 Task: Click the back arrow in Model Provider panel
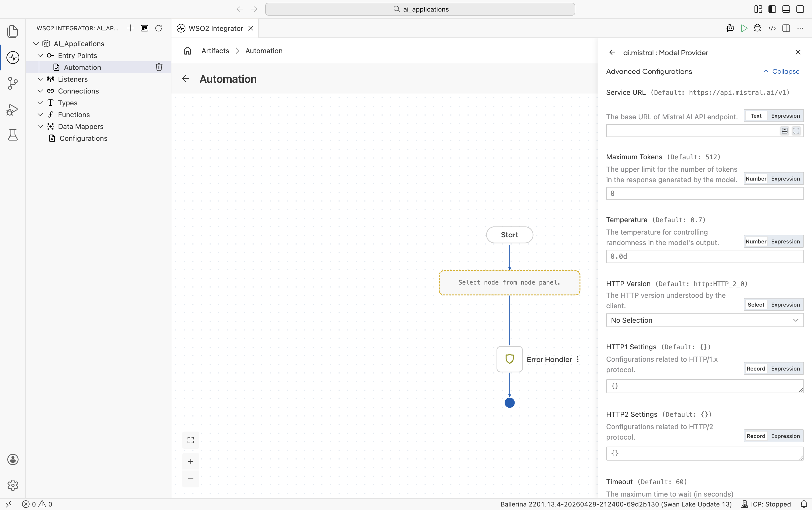[x=612, y=52]
